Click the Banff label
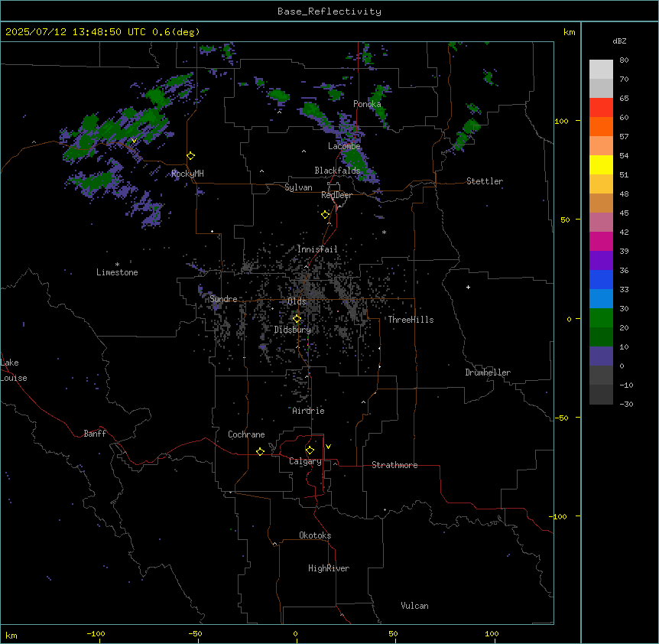The height and width of the screenshot is (644, 659). coord(95,434)
